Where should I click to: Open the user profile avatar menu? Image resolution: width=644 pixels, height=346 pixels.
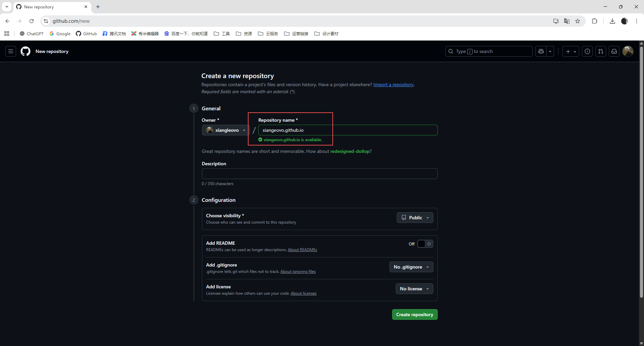pyautogui.click(x=628, y=51)
